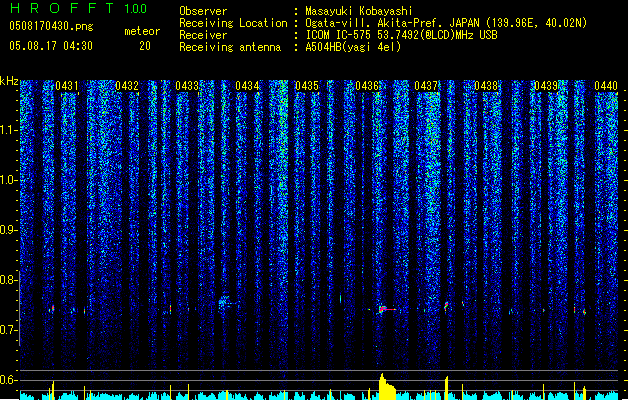Click the 0432 time marker
The image size is (629, 400).
(x=127, y=86)
